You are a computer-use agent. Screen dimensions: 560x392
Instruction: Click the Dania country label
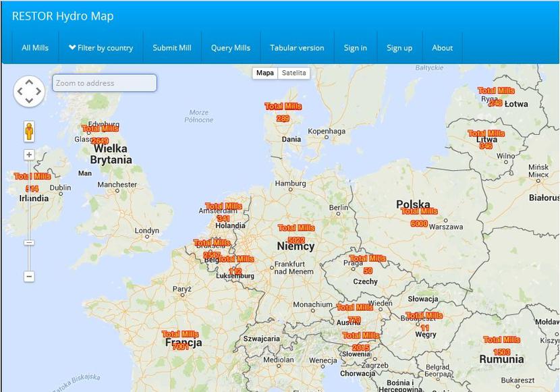point(291,139)
